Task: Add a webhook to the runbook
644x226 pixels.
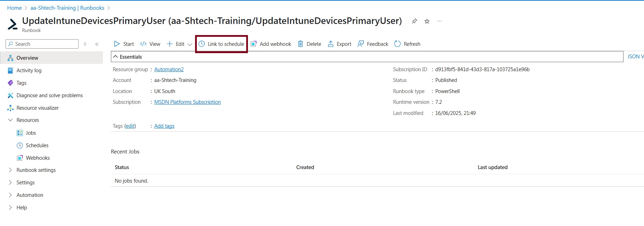Action: tap(271, 44)
